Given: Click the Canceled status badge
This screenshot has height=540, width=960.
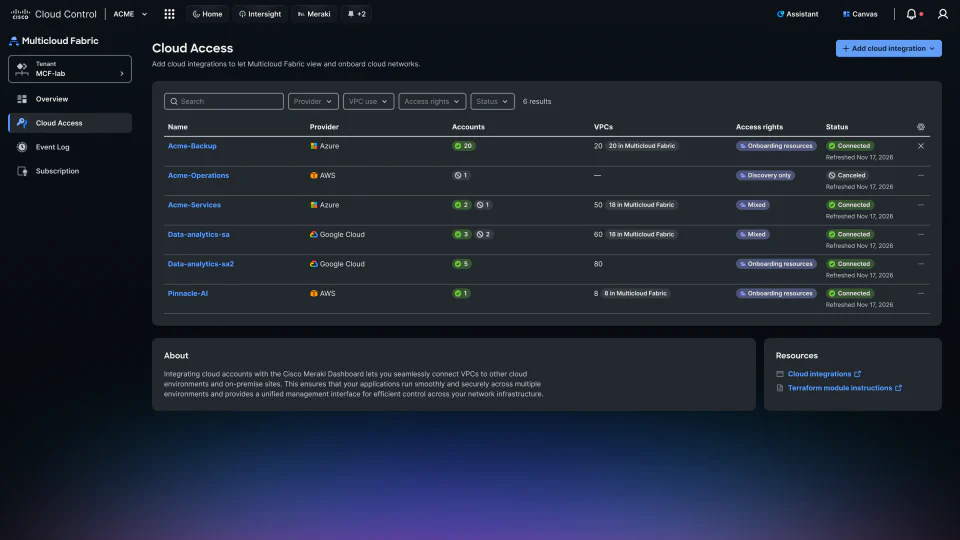Looking at the screenshot, I should 847,175.
